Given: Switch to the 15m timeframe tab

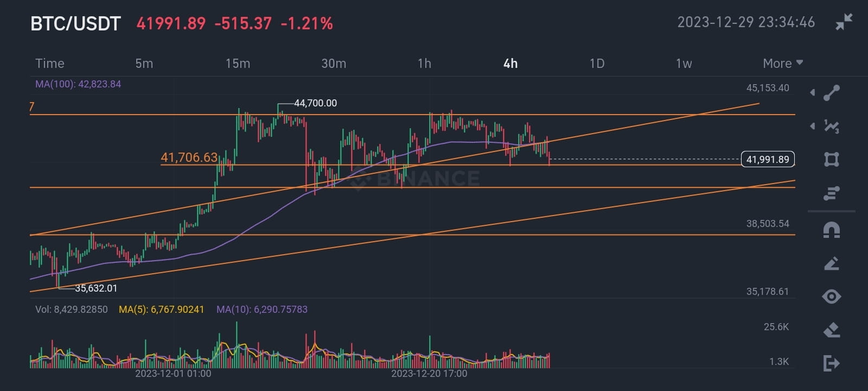Looking at the screenshot, I should pos(237,63).
